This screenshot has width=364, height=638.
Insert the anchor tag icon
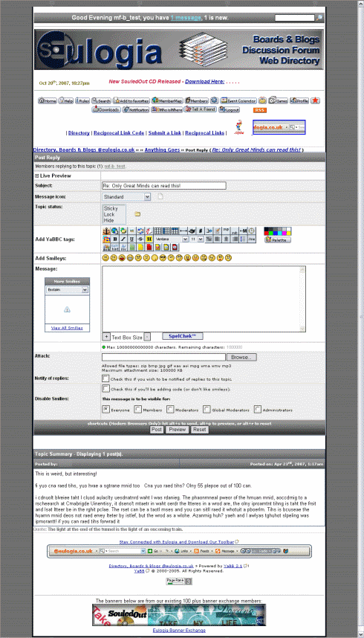coord(106,231)
